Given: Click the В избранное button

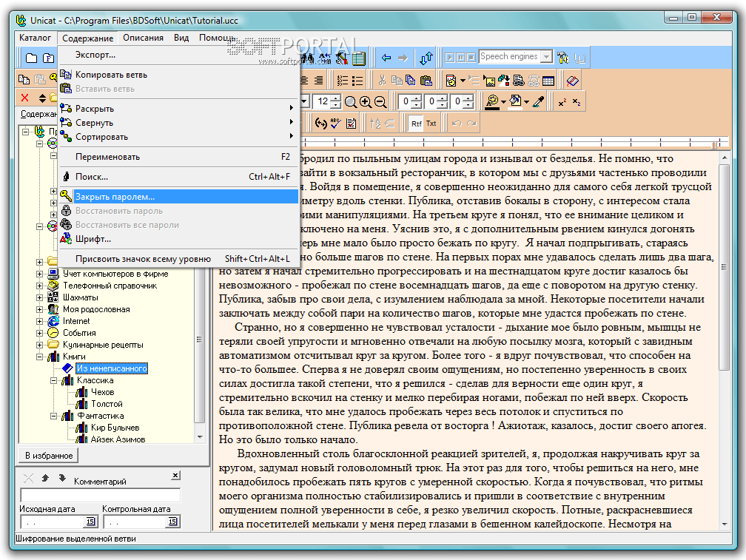Looking at the screenshot, I should click(x=49, y=456).
